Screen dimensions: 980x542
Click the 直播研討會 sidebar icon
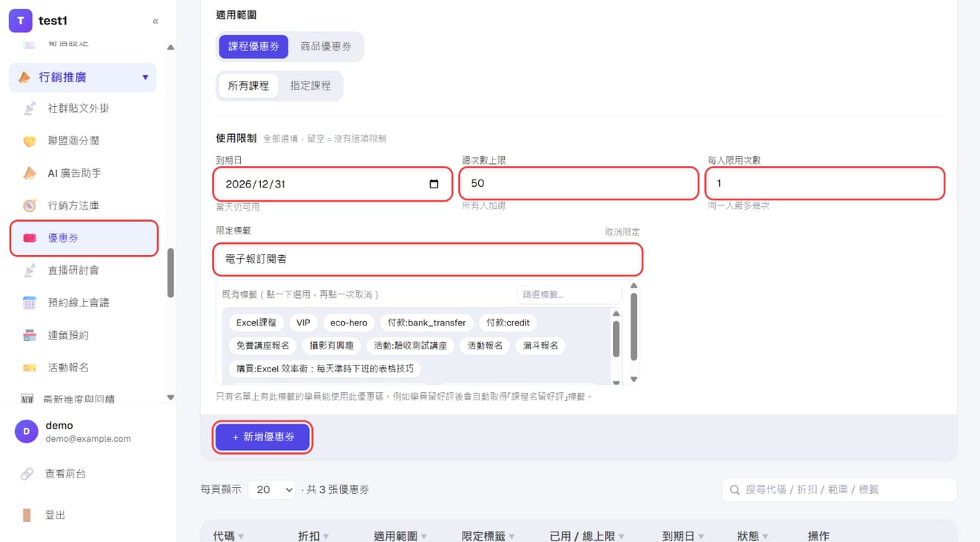click(x=30, y=271)
